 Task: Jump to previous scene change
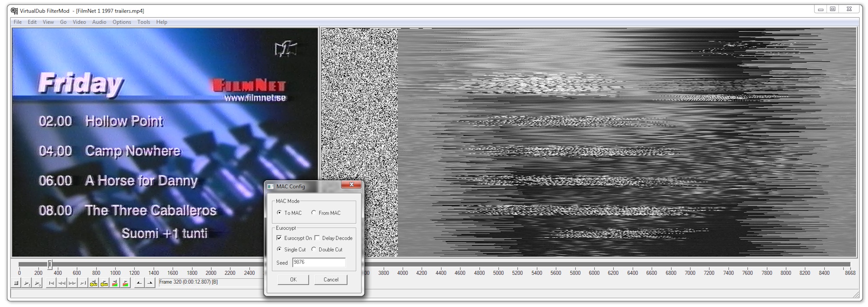115,283
